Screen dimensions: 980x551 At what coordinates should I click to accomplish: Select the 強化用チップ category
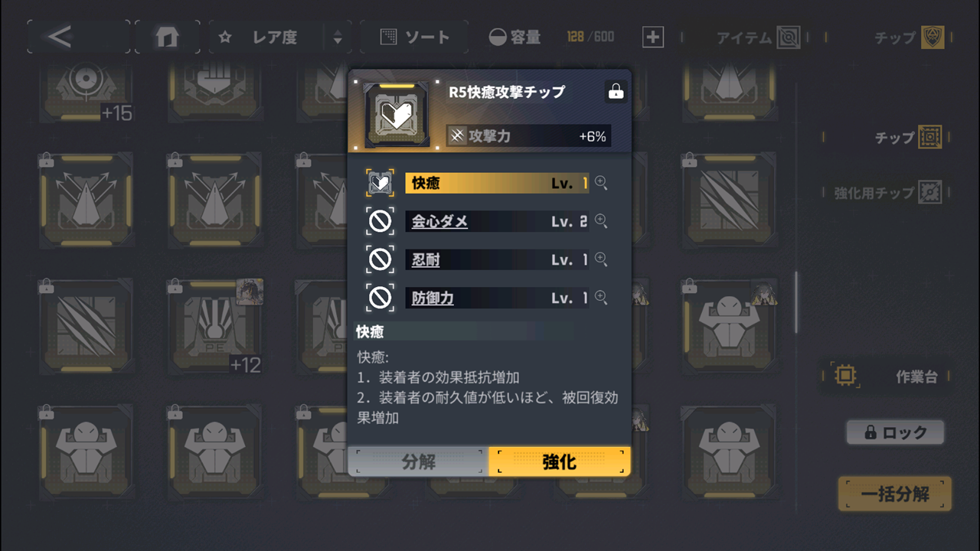point(887,192)
